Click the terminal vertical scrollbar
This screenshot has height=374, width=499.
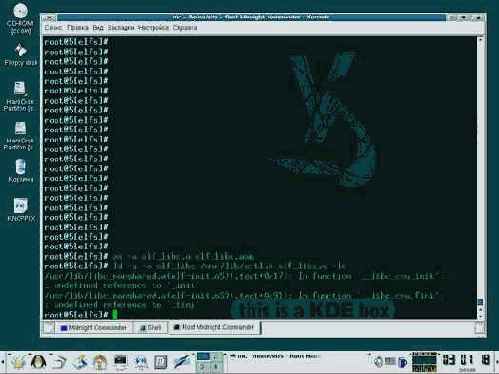pyautogui.click(x=480, y=177)
